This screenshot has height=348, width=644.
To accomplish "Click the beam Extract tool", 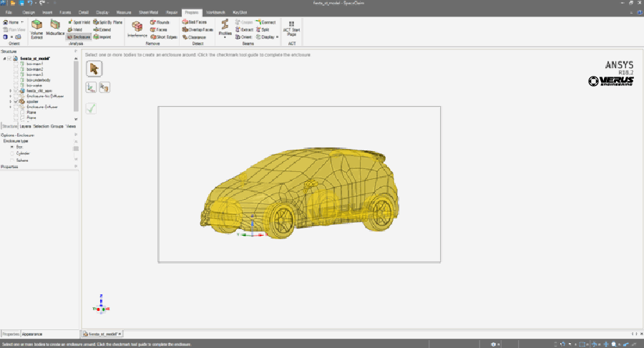I will click(x=245, y=29).
